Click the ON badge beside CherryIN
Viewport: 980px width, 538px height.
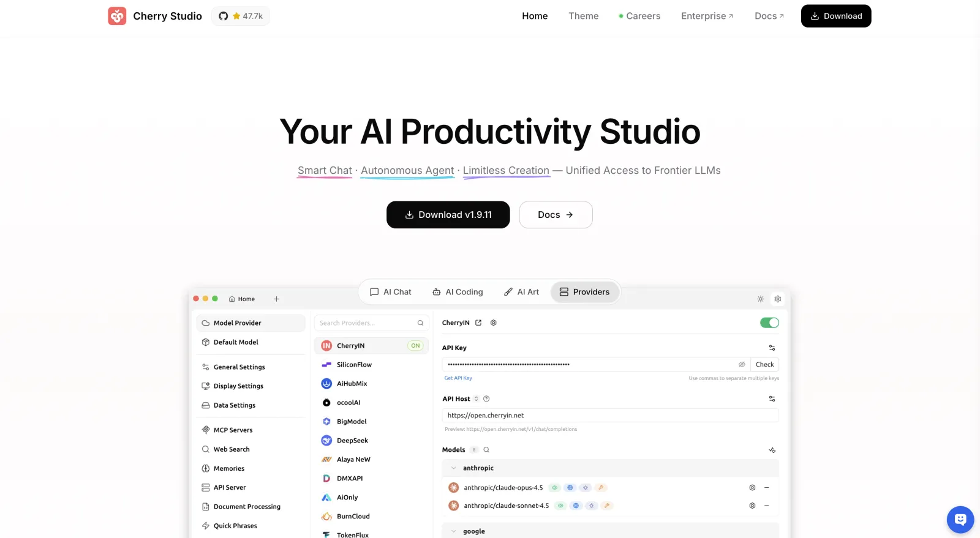click(x=415, y=346)
